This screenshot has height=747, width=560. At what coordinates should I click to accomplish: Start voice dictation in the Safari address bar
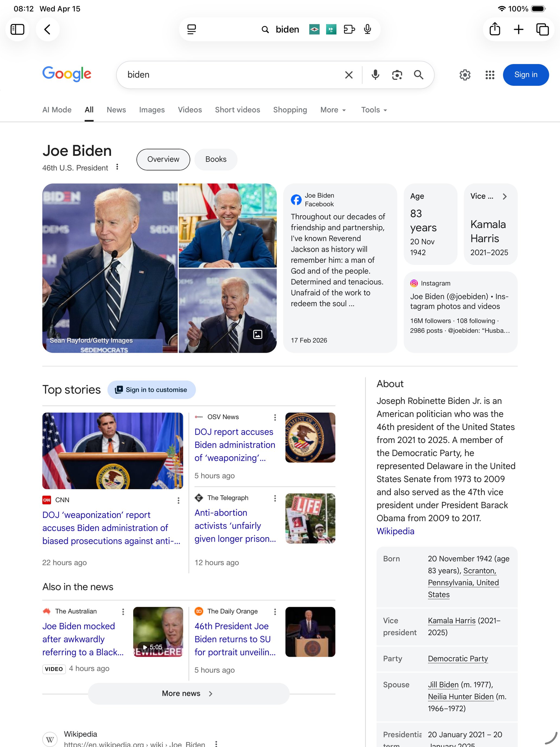tap(367, 29)
